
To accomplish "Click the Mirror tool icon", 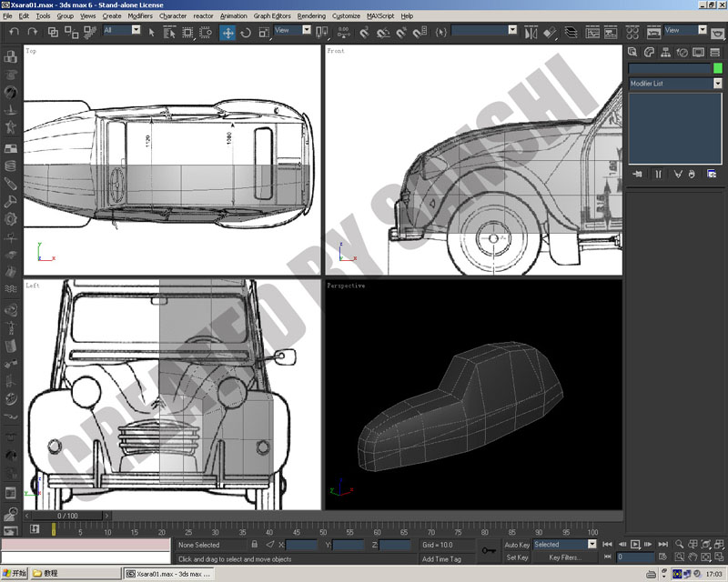I will click(x=531, y=33).
